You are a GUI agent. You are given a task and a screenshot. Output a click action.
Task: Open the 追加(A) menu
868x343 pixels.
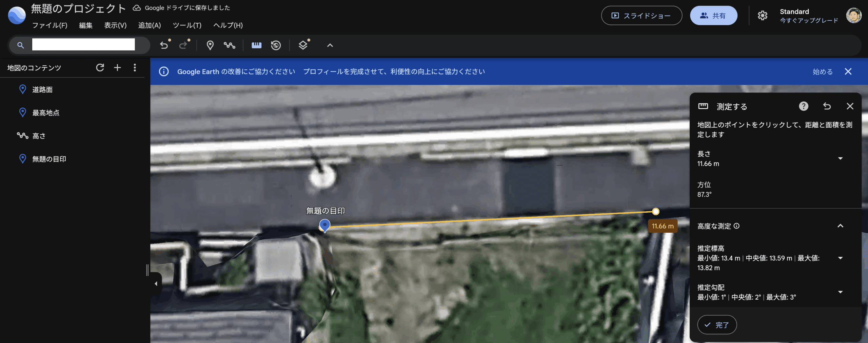point(150,25)
